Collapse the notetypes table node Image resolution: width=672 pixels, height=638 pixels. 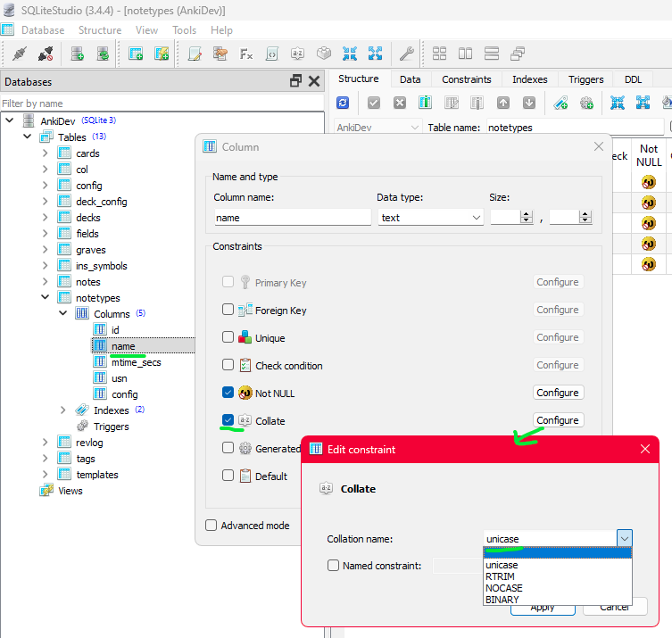click(x=45, y=297)
